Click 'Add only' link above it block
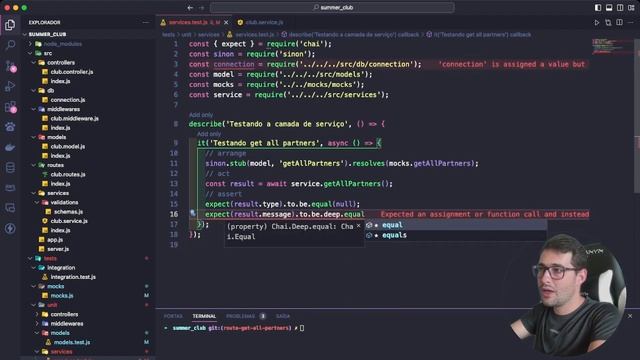640x360 pixels. tap(209, 133)
